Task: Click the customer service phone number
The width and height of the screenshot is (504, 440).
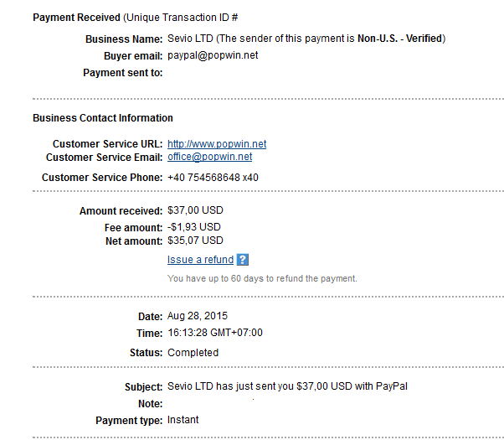Action: click(x=213, y=178)
